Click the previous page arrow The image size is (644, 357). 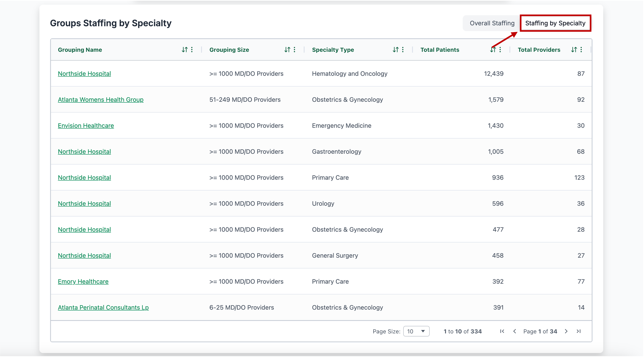(x=514, y=331)
